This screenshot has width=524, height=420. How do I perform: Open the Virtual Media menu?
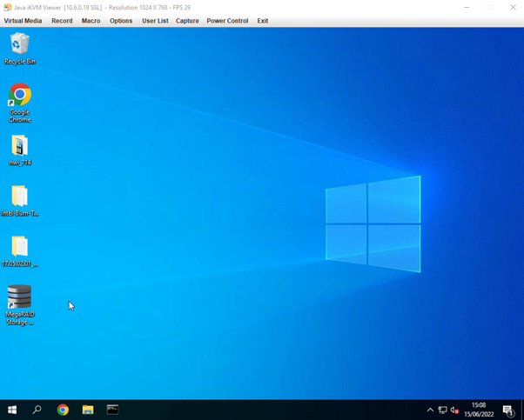(x=23, y=21)
